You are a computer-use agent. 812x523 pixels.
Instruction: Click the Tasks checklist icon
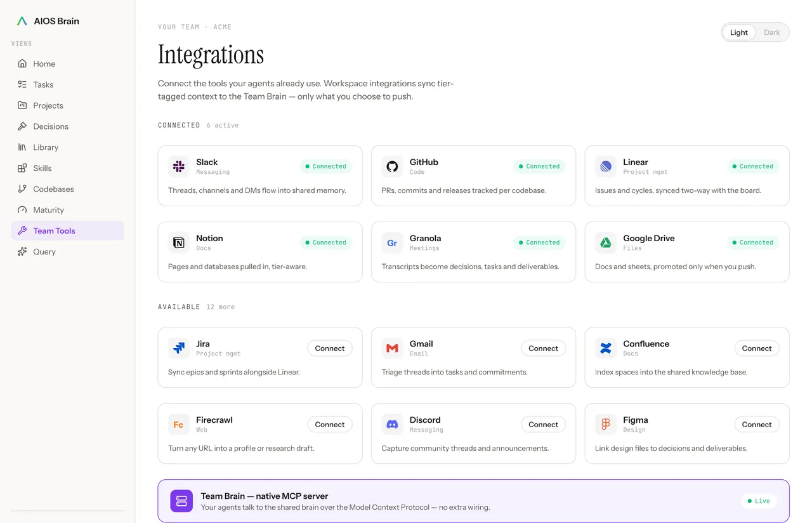click(x=22, y=84)
